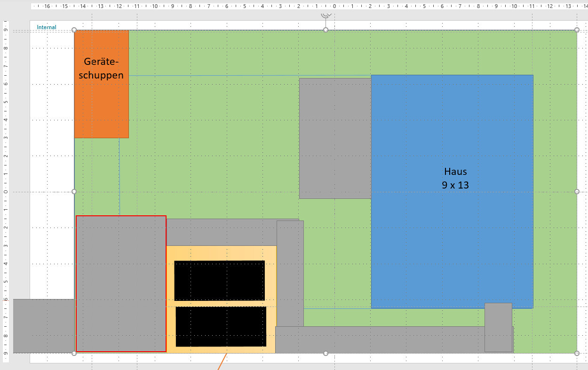Click the top-left corner resize handle
This screenshot has height=370, width=588.
tap(74, 30)
